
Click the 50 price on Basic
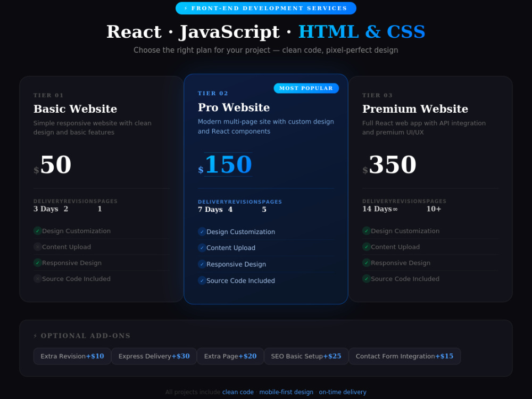click(56, 164)
